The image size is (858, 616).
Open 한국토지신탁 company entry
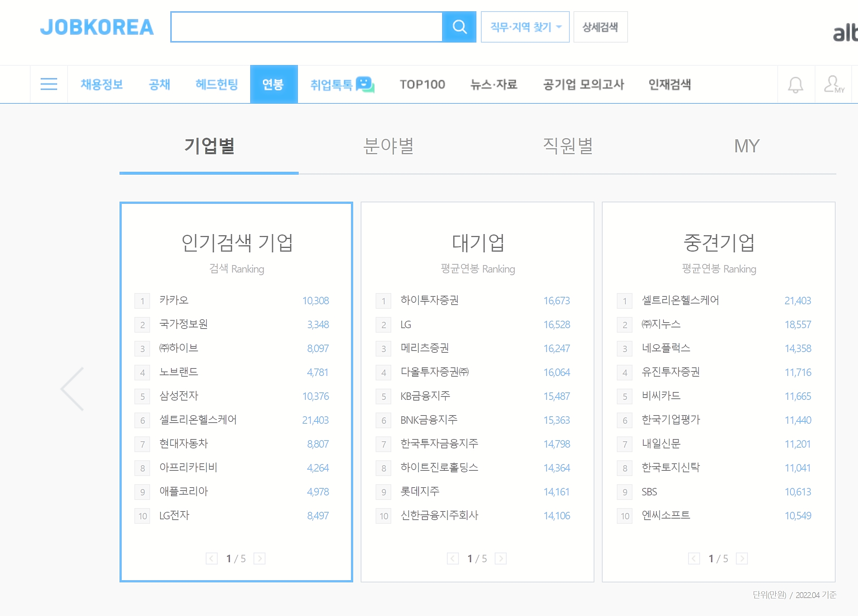pyautogui.click(x=670, y=467)
